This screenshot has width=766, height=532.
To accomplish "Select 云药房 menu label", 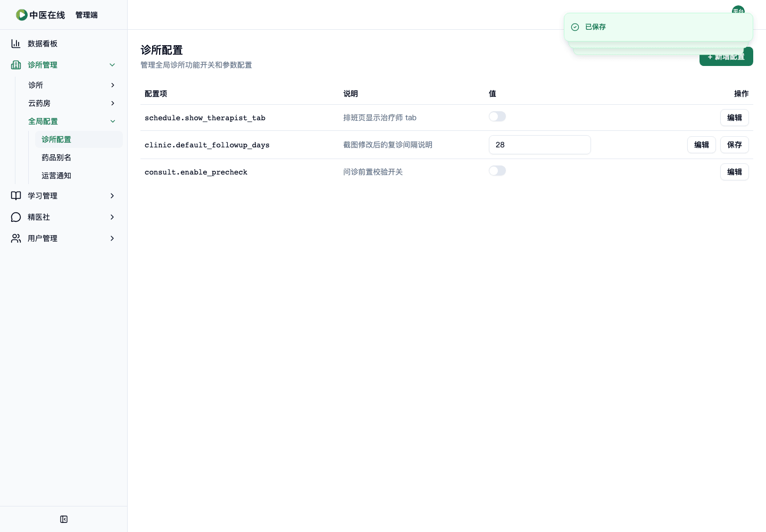I will point(39,103).
